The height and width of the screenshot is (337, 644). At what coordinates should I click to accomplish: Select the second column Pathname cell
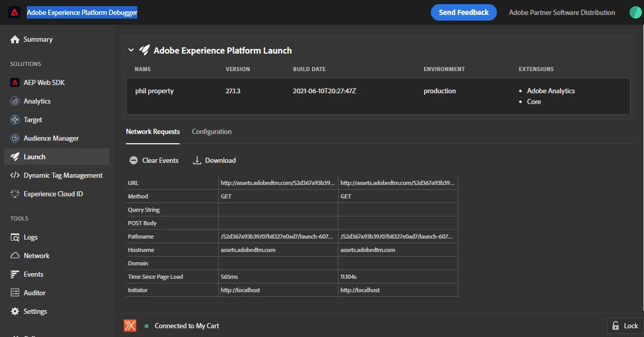pyautogui.click(x=398, y=237)
